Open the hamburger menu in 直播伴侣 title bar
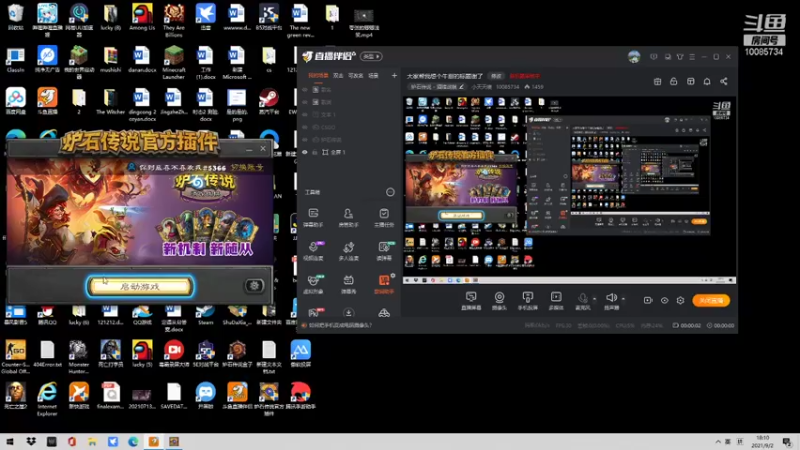This screenshot has width=800, height=450. click(692, 57)
